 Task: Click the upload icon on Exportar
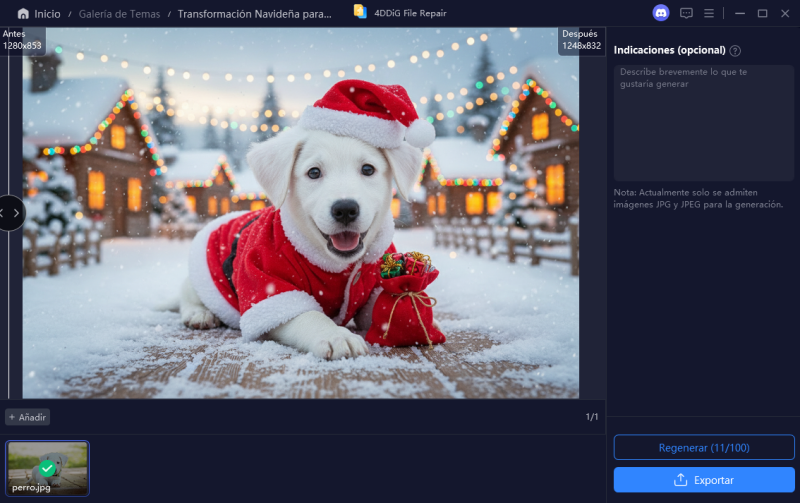[681, 480]
